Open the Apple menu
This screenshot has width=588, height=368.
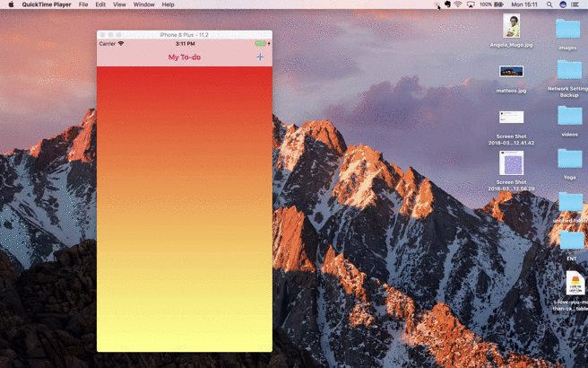coord(11,4)
